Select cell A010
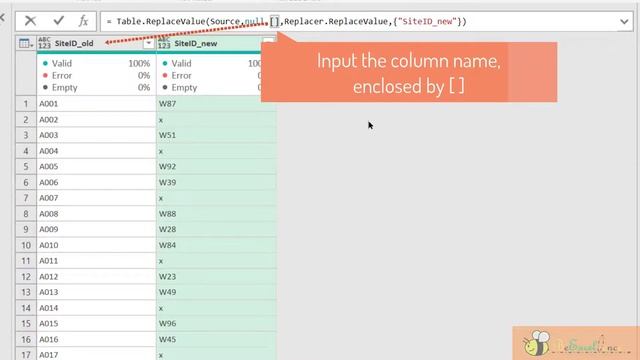Viewport: 640px width, 360px height. pos(96,245)
